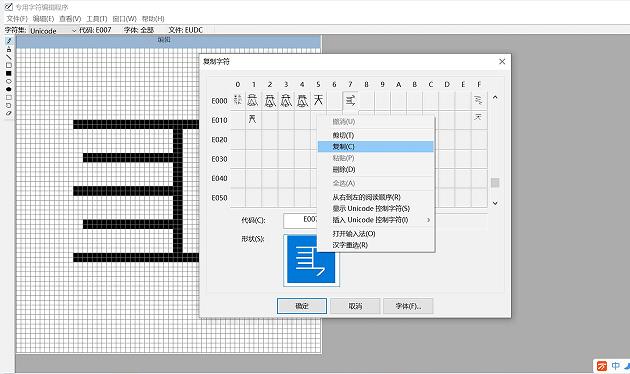Screen dimensions: 630x374
Task: Click the 文件: EUDC status text
Action: click(186, 30)
